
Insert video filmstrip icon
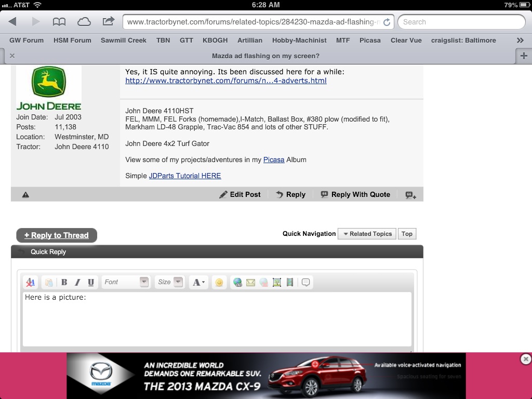(290, 282)
